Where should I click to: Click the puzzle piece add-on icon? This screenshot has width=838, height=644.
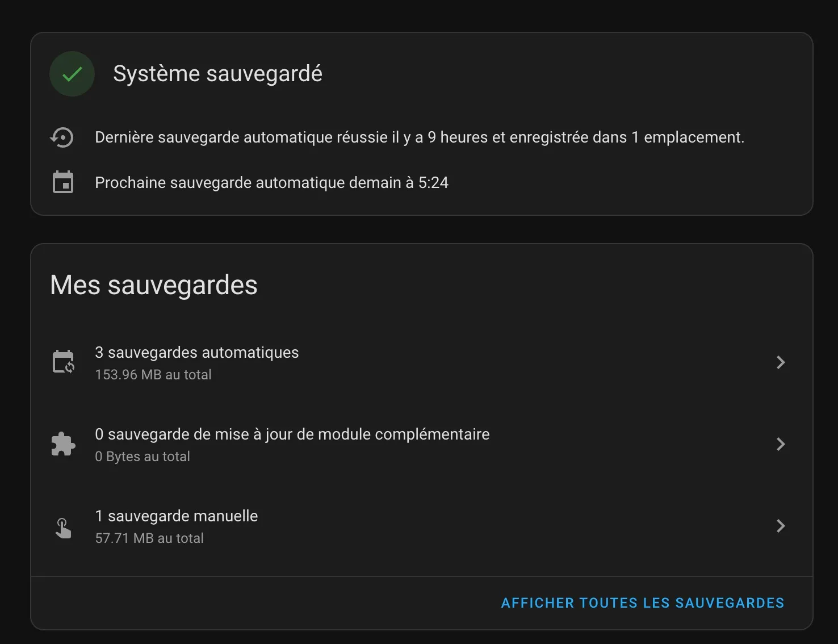point(63,444)
